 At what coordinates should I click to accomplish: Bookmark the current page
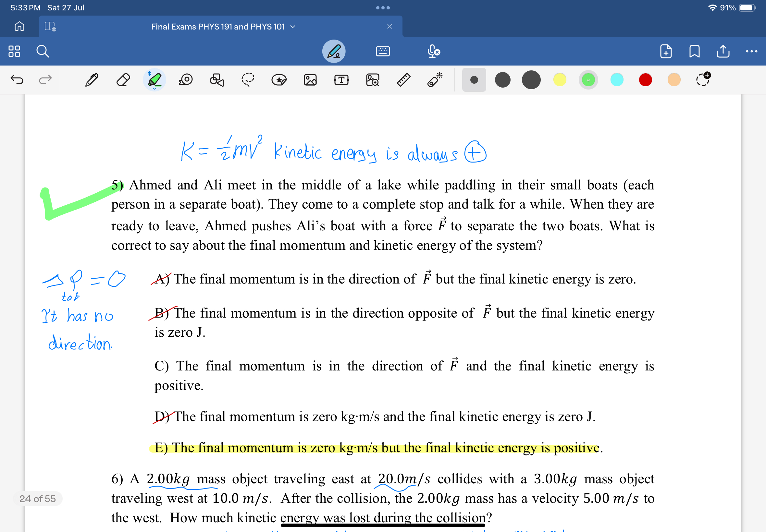694,51
